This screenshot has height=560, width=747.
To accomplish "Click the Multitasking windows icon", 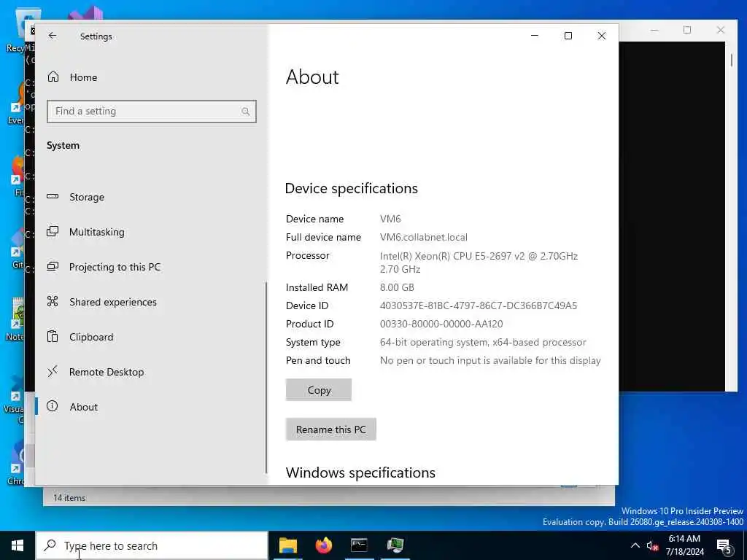I will 53,231.
